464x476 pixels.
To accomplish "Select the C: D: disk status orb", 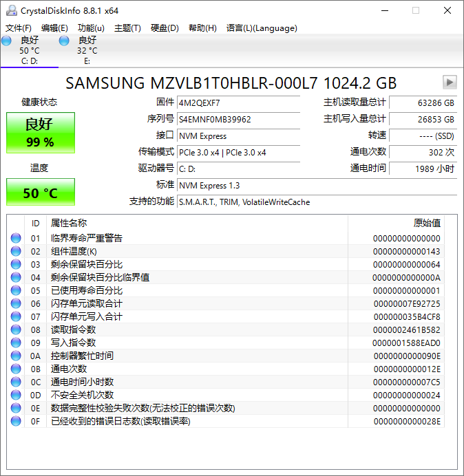I will (7, 41).
